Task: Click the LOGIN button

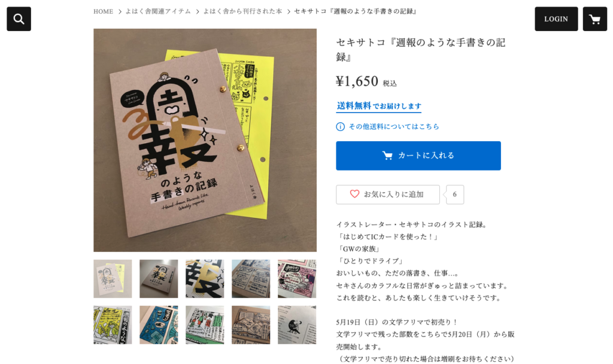Action: tap(556, 19)
